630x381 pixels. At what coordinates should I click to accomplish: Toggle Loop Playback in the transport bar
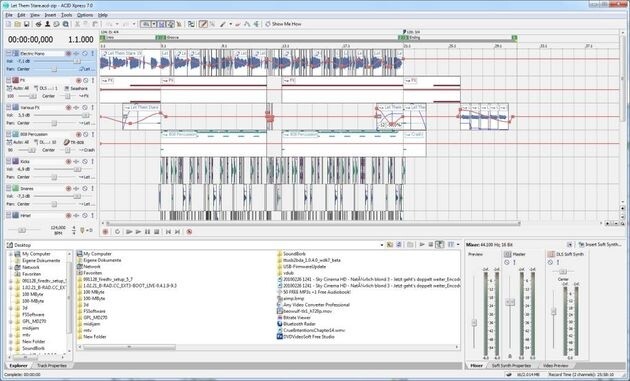tap(117, 231)
